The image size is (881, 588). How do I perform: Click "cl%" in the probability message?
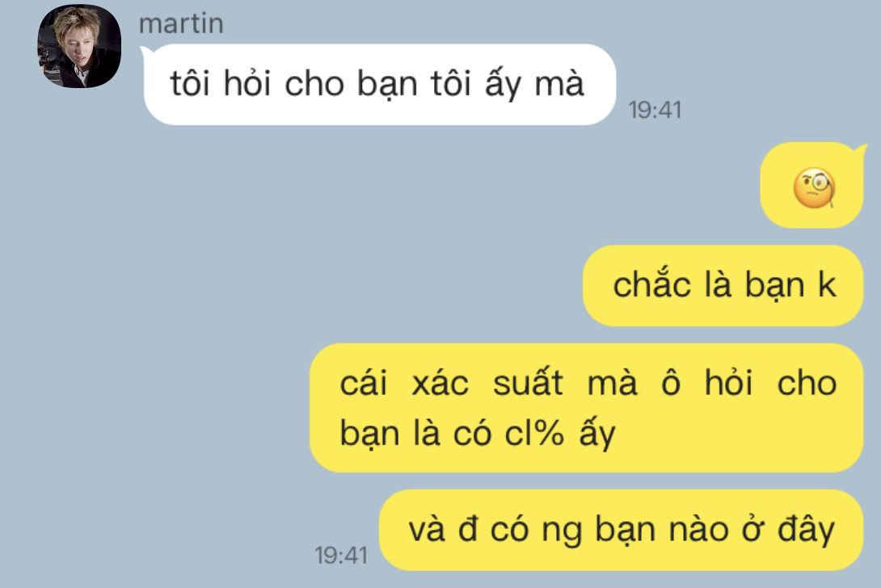533,433
